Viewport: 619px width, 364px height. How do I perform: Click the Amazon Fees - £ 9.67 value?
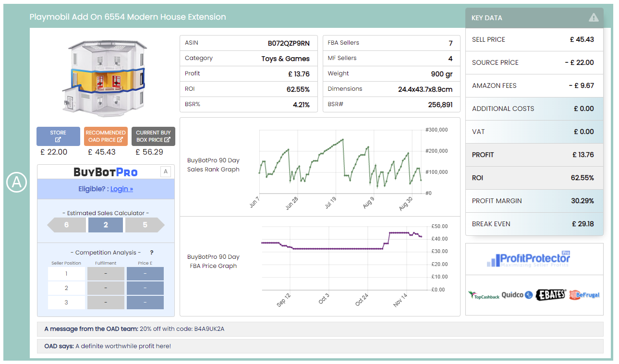click(581, 85)
